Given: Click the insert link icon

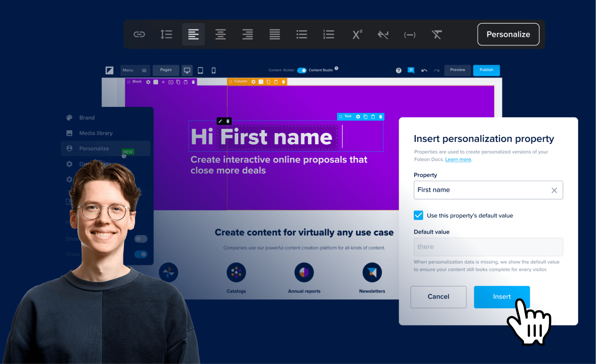Looking at the screenshot, I should [139, 34].
